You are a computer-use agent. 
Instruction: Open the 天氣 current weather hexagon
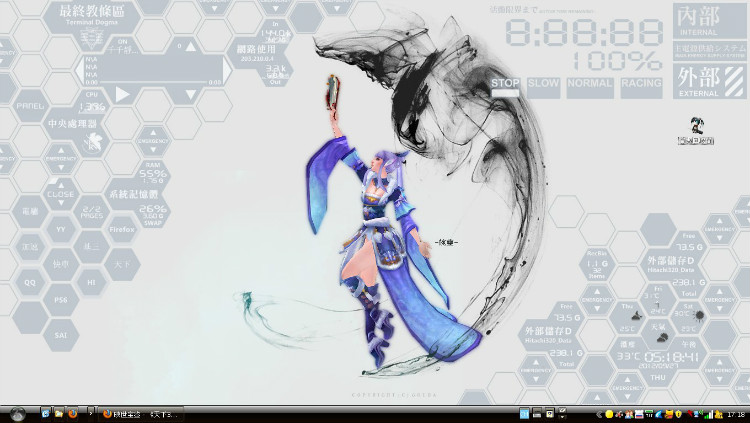[x=658, y=334]
